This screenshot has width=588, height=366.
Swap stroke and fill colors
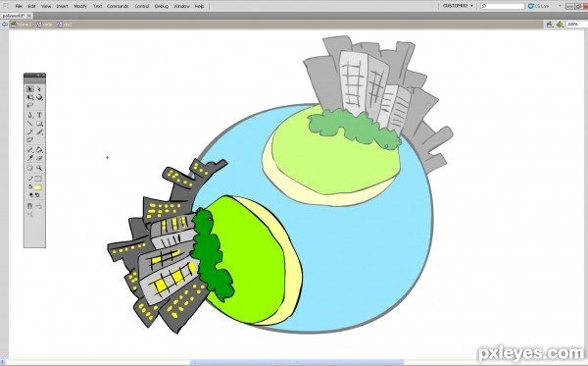[x=37, y=195]
